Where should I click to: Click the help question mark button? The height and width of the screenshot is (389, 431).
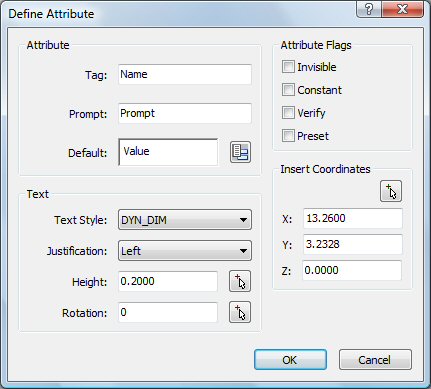[x=369, y=9]
